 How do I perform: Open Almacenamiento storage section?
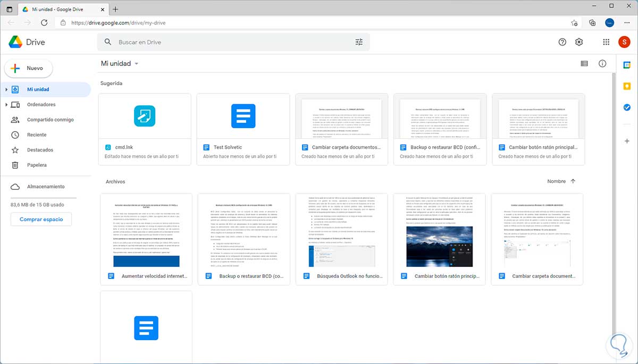pos(46,187)
